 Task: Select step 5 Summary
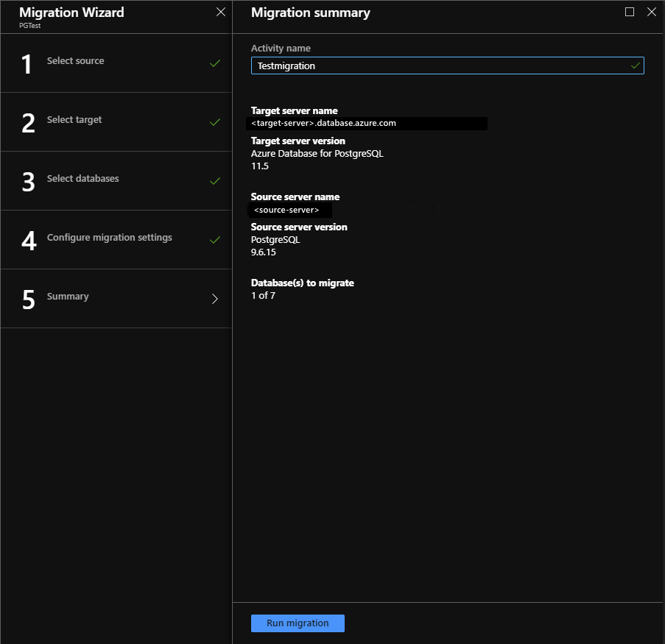(116, 299)
